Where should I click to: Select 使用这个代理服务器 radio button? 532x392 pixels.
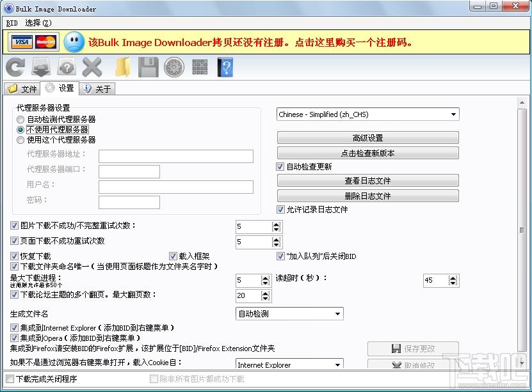pos(20,140)
